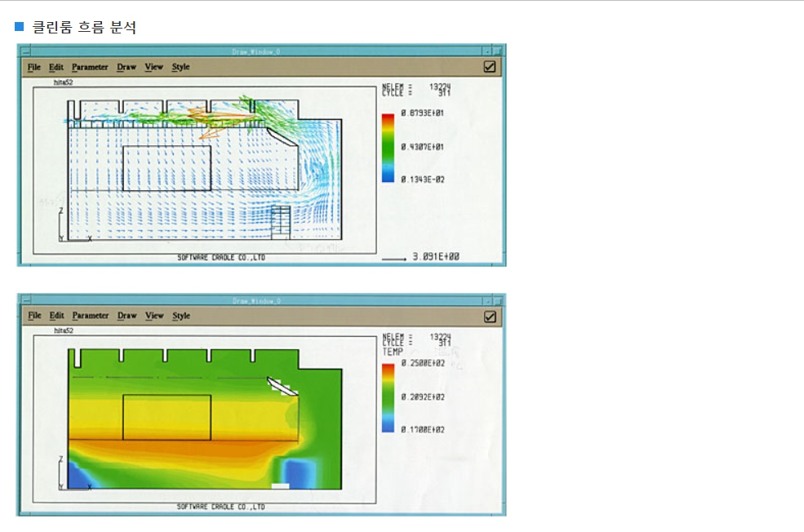Open Edit menu in the velocity vector window
Screen dimensions: 804x532
(56, 67)
